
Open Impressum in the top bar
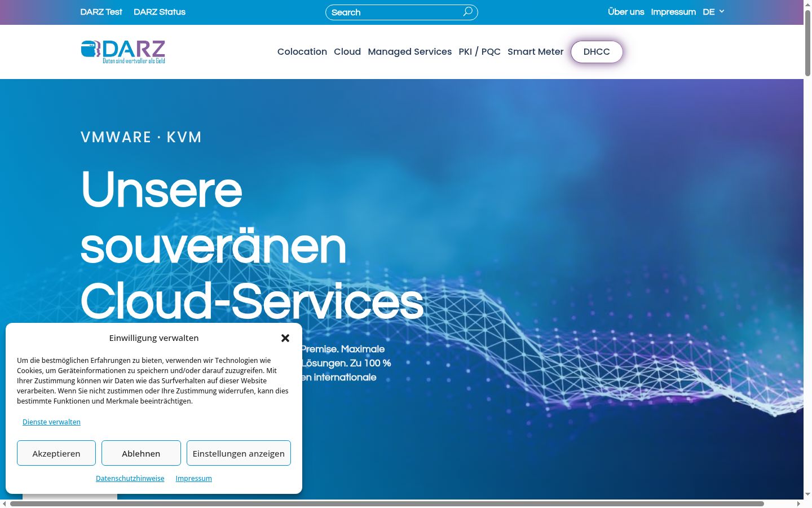tap(673, 12)
